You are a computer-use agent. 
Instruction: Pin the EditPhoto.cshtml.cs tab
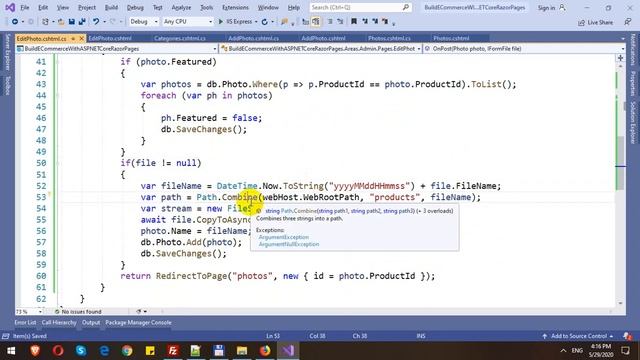tap(73, 38)
